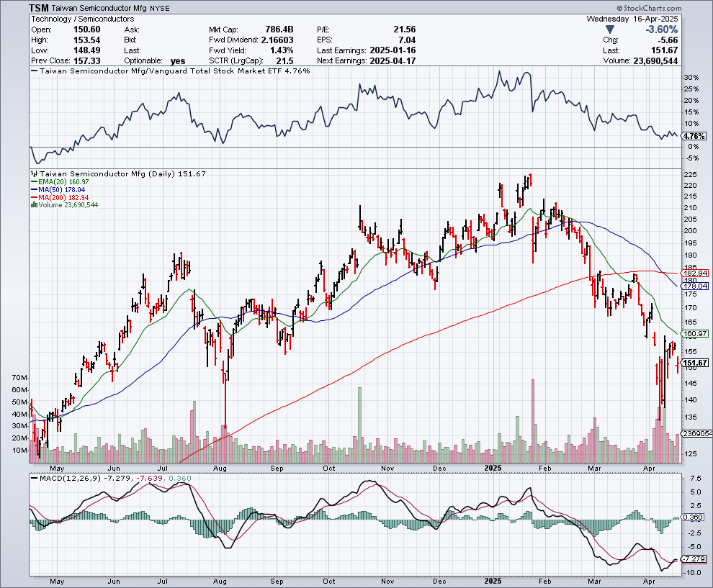Screen dimensions: 713x588
Task: Click the Technology / Semiconductors sector label
Action: tap(82, 19)
